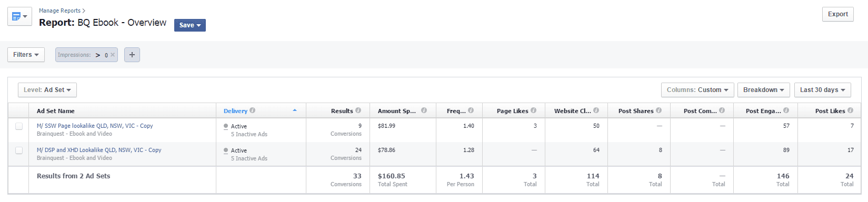868x202 pixels.
Task: Click the info icon next to Results
Action: coord(358,110)
